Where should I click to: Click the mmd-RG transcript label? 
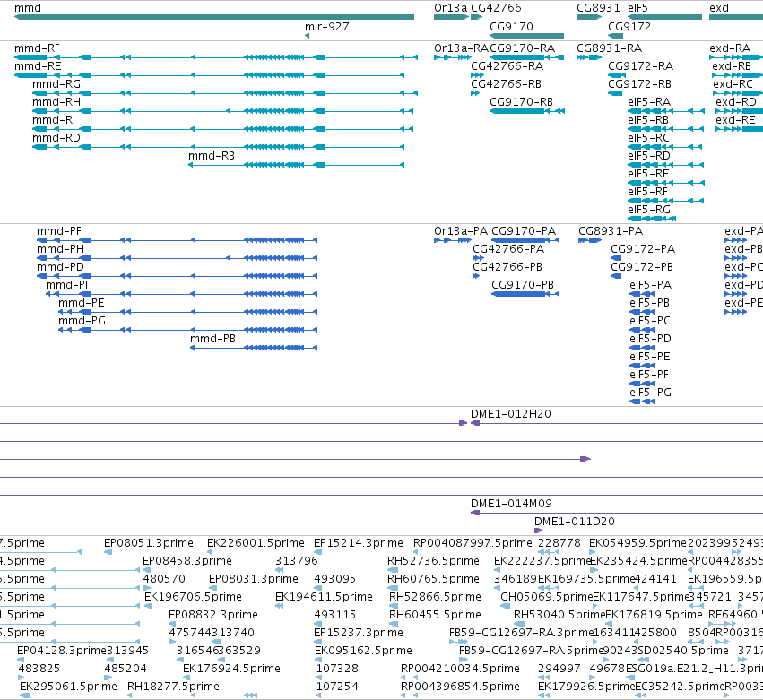click(x=56, y=84)
